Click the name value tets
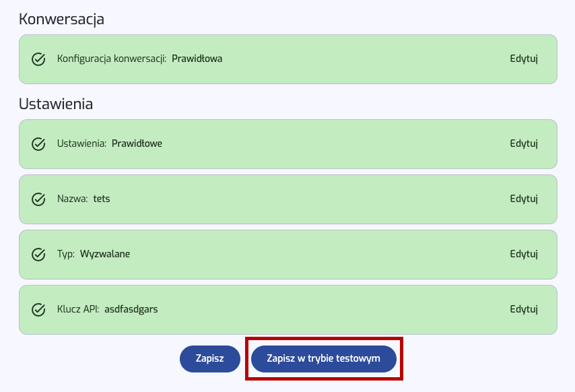The image size is (575, 392). (x=102, y=199)
